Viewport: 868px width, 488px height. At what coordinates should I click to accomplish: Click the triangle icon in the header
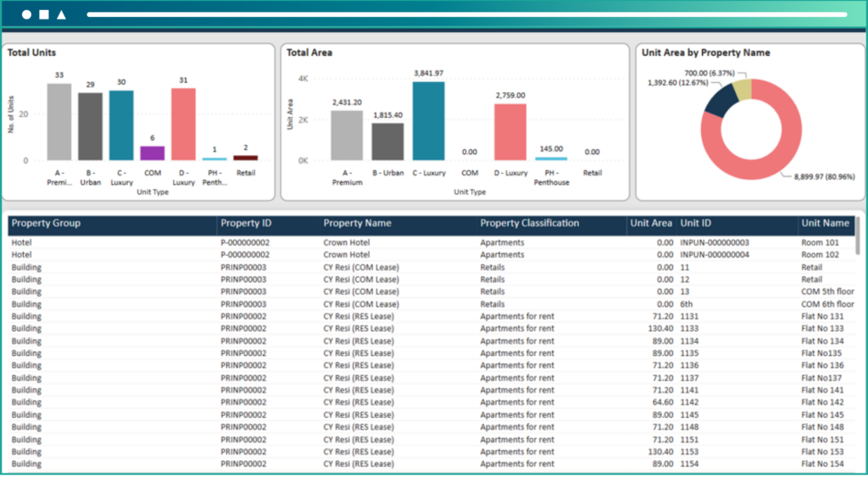click(61, 15)
